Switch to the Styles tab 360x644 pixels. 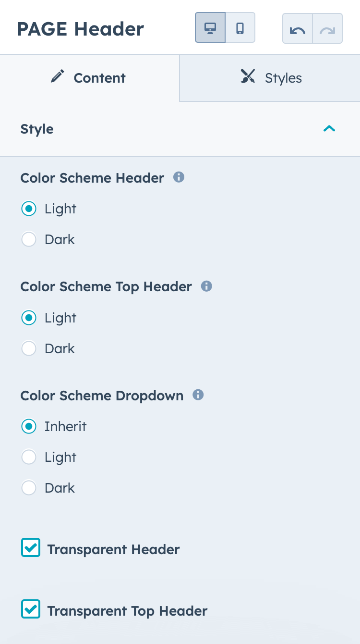tap(270, 77)
